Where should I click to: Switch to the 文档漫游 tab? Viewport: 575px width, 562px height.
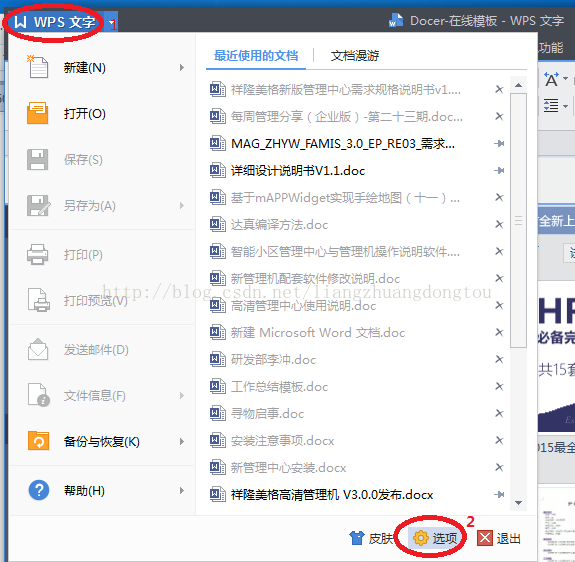click(355, 56)
